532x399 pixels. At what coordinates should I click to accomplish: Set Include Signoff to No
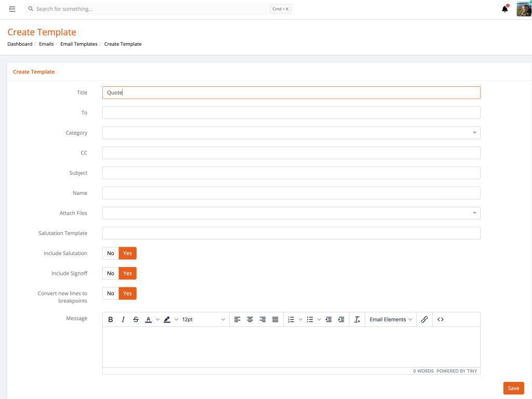click(111, 273)
